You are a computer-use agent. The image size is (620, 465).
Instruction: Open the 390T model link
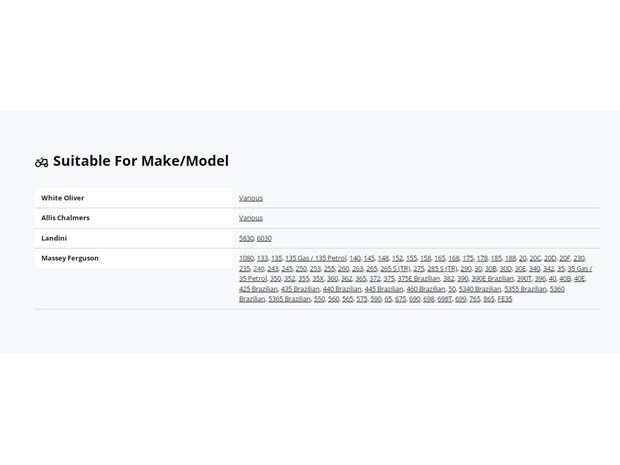(x=524, y=279)
